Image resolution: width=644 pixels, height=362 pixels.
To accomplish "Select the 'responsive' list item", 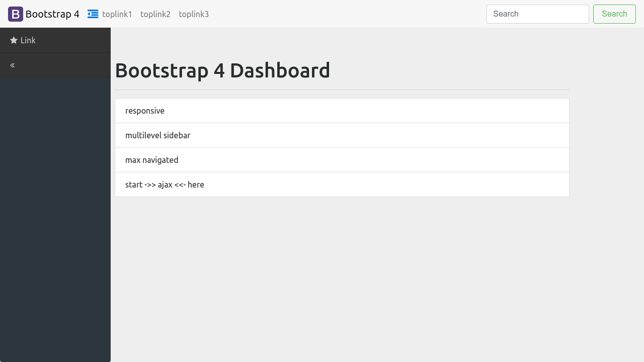I will click(342, 111).
